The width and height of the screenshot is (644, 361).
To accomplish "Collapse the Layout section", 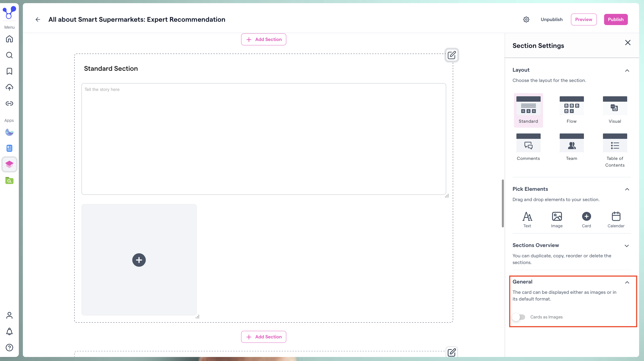I will (627, 71).
